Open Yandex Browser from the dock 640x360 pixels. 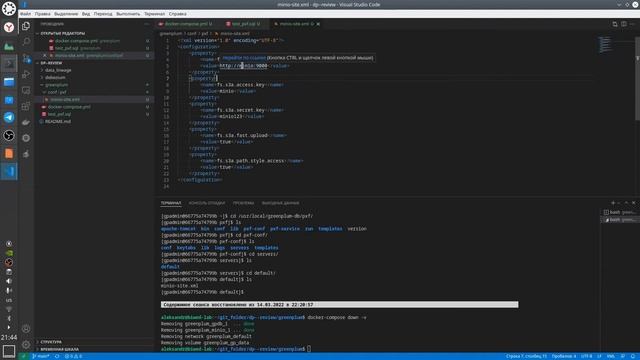coord(9,27)
